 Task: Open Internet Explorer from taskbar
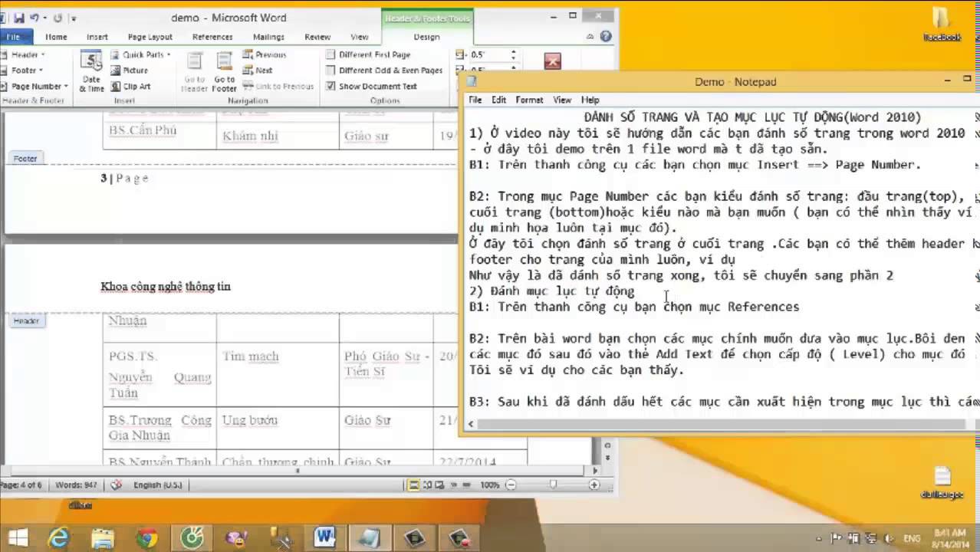(58, 537)
